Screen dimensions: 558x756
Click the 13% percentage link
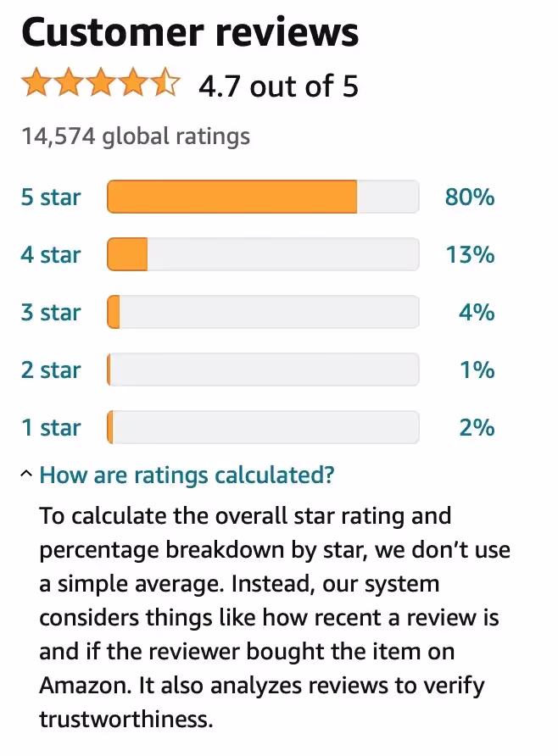[469, 255]
